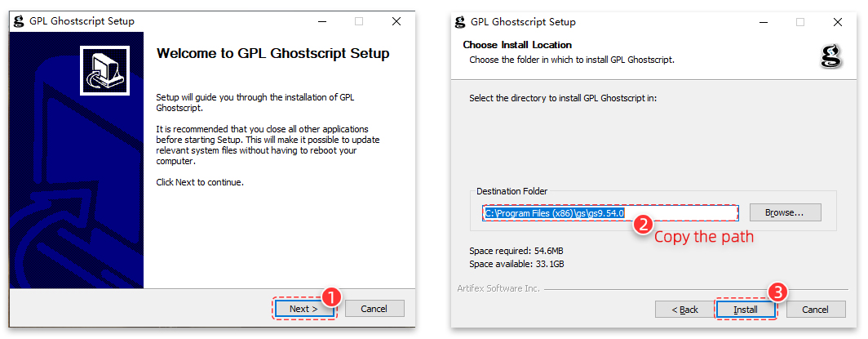Click Next in the Welcome setup window
The height and width of the screenshot is (339, 868).
(304, 309)
